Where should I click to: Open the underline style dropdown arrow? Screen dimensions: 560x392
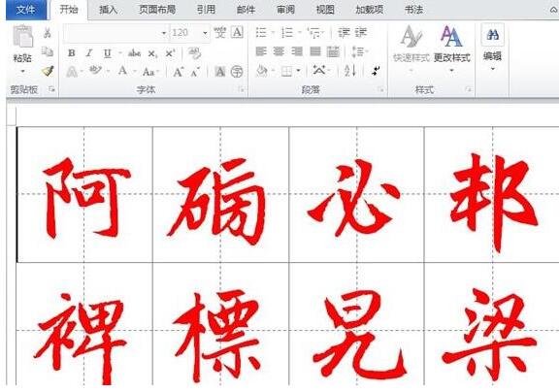120,53
